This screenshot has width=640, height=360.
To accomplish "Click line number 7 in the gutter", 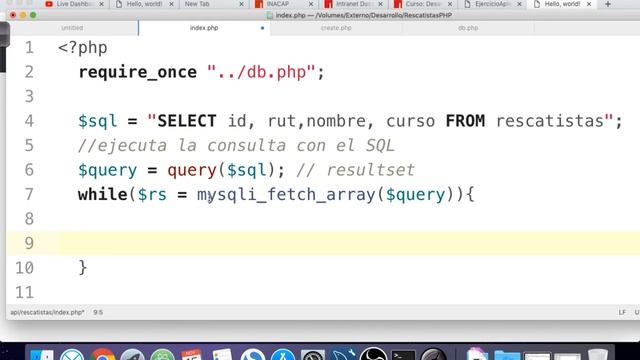I will click(x=29, y=195).
